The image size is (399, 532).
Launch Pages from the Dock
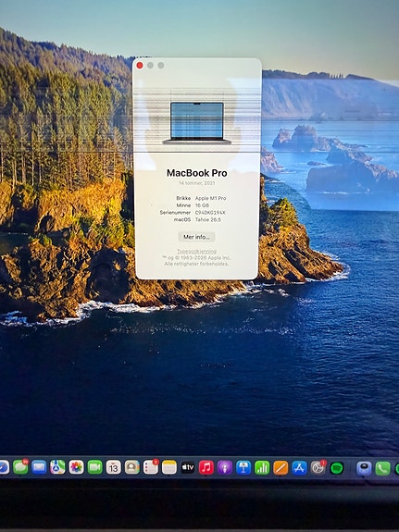pyautogui.click(x=281, y=467)
